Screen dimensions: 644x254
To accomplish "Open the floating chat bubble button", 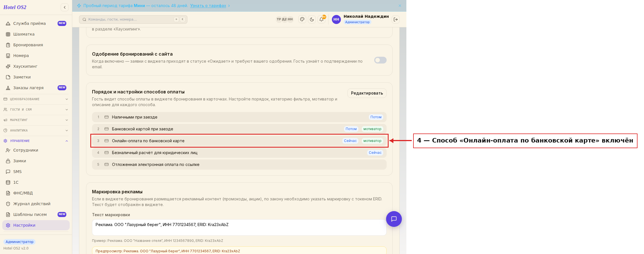I will 394,219.
